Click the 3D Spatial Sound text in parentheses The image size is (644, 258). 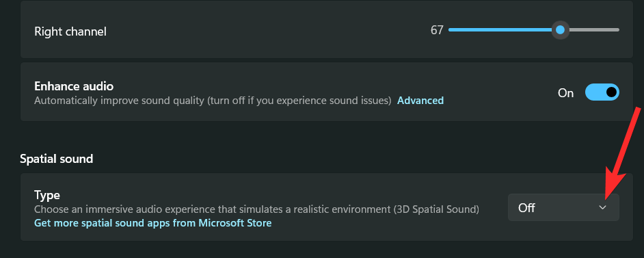435,209
